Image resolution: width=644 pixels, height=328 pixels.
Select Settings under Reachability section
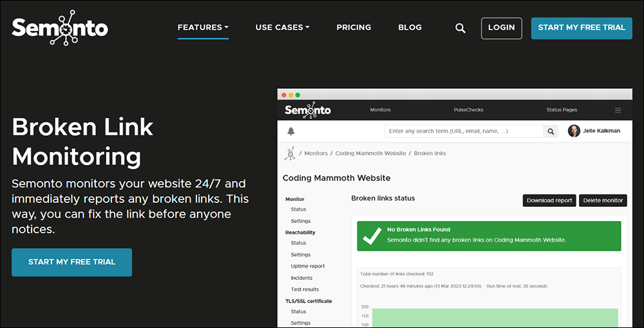[301, 255]
